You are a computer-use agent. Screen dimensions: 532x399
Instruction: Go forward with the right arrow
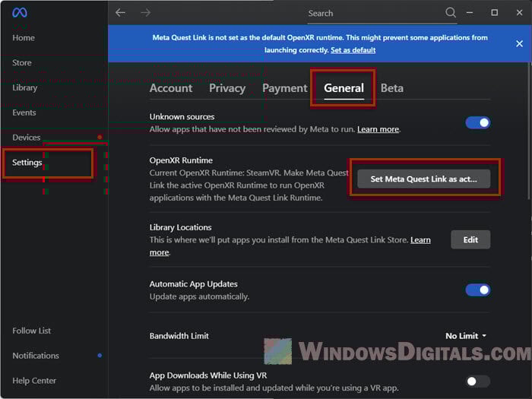pyautogui.click(x=146, y=13)
